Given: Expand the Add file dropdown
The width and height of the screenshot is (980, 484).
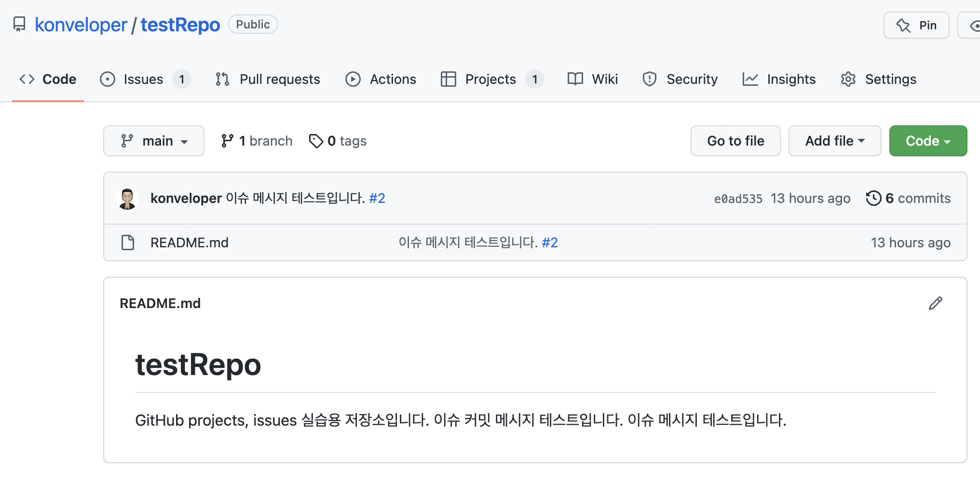Looking at the screenshot, I should [x=835, y=141].
